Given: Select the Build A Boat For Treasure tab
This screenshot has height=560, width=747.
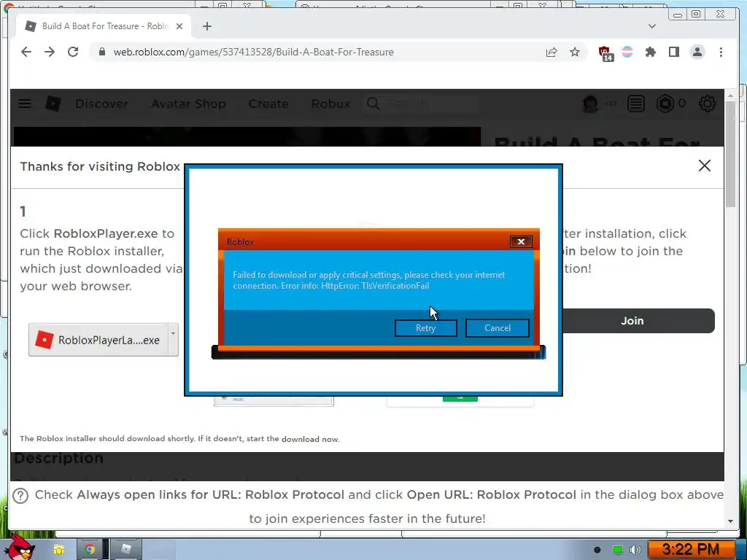Looking at the screenshot, I should (x=104, y=26).
